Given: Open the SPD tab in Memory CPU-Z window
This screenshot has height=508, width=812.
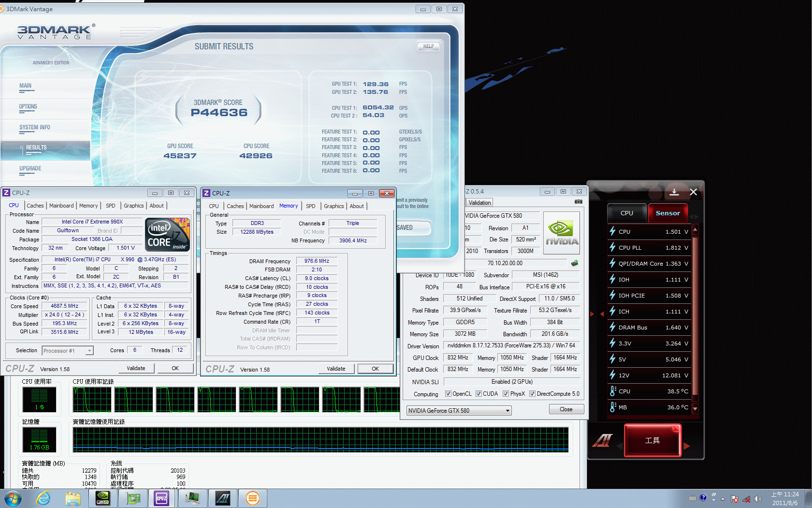Looking at the screenshot, I should 311,206.
